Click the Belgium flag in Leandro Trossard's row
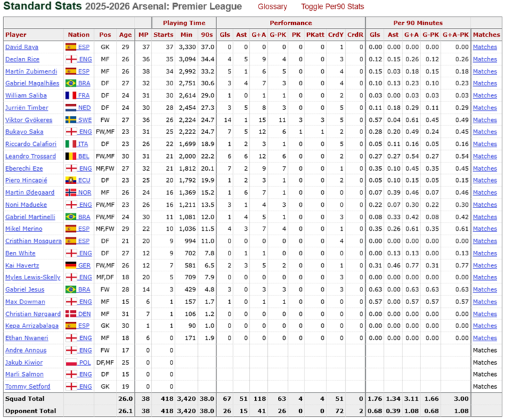The image size is (505, 420). tap(71, 156)
